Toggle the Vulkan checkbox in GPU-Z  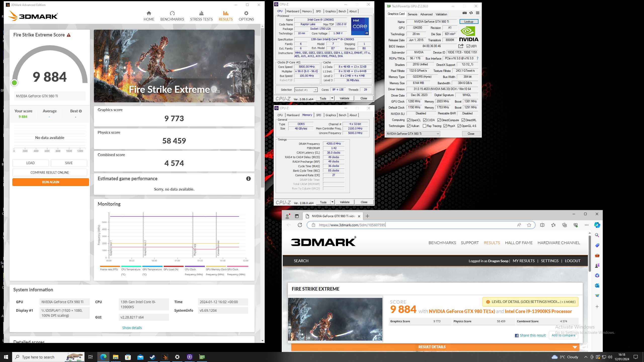pyautogui.click(x=409, y=126)
